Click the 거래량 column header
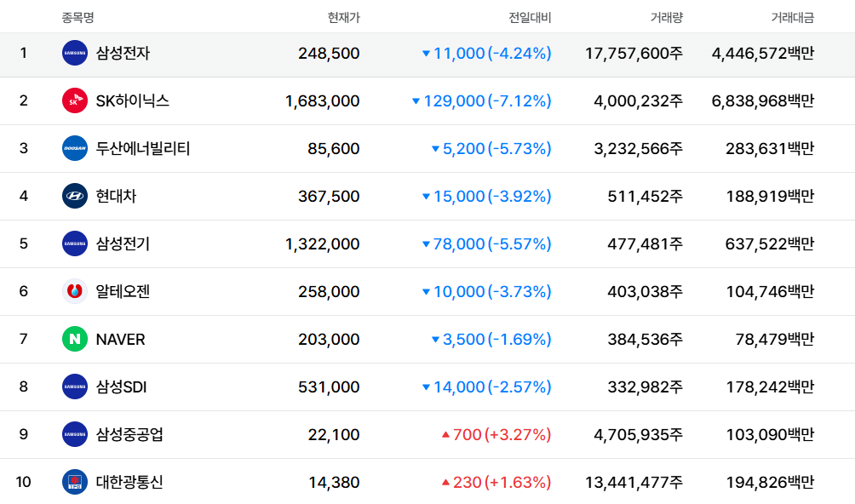 (x=666, y=17)
